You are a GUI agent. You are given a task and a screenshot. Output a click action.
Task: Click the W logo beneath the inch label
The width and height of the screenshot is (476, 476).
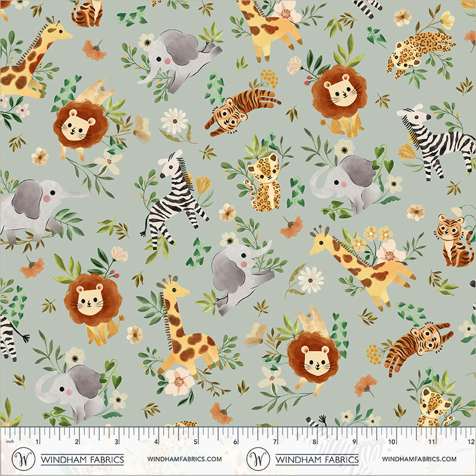23,458
